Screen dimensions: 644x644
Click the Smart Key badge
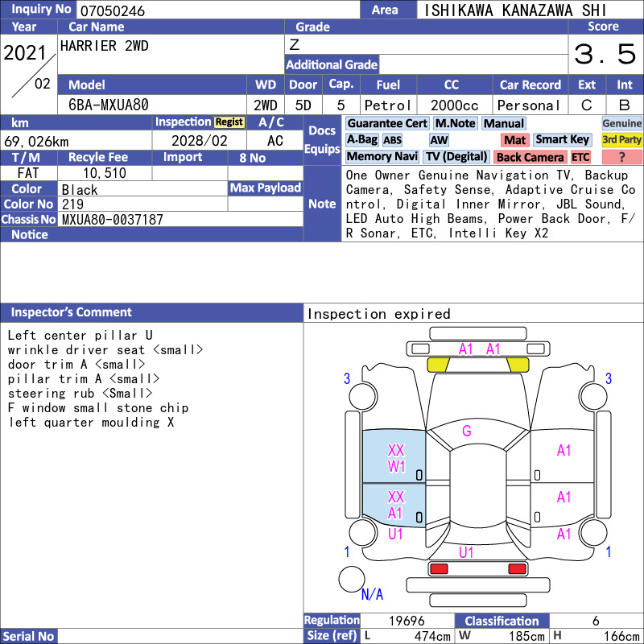[562, 140]
